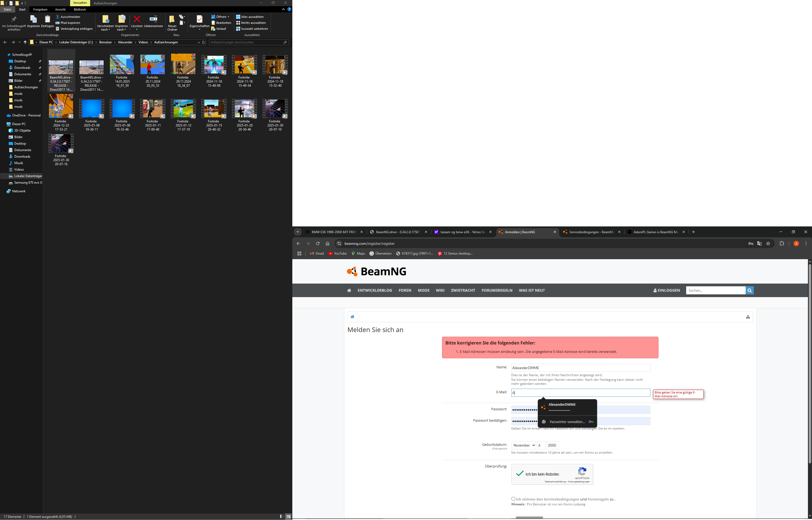Click Chrome profile avatar icon

[x=796, y=243]
